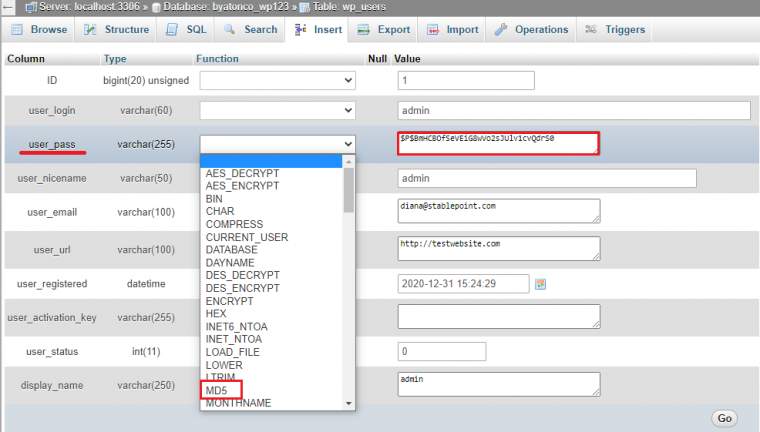Click the ID value field
The height and width of the screenshot is (432, 760).
click(466, 80)
